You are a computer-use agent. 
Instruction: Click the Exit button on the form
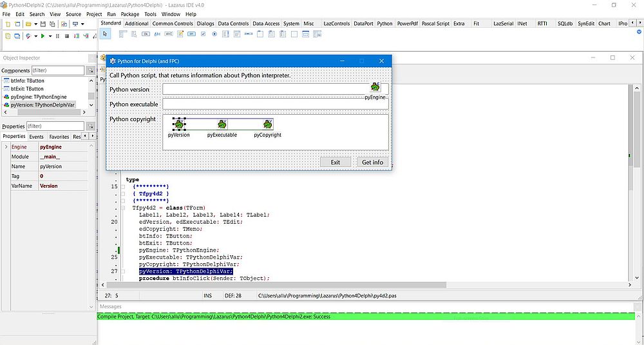tap(336, 162)
